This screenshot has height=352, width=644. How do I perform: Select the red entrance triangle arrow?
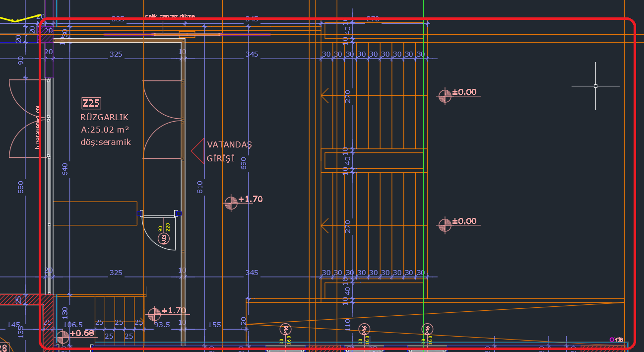tap(198, 151)
